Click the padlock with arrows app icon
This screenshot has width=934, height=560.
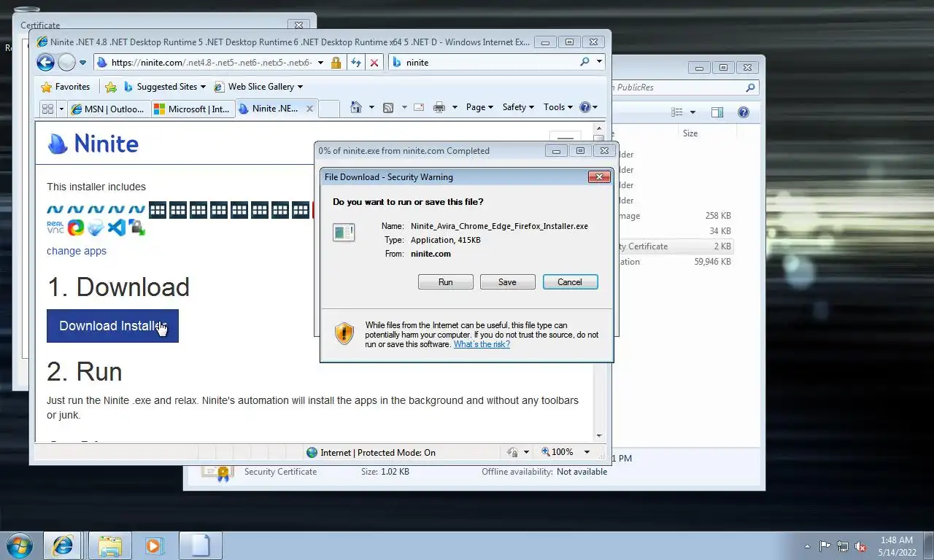(x=136, y=227)
